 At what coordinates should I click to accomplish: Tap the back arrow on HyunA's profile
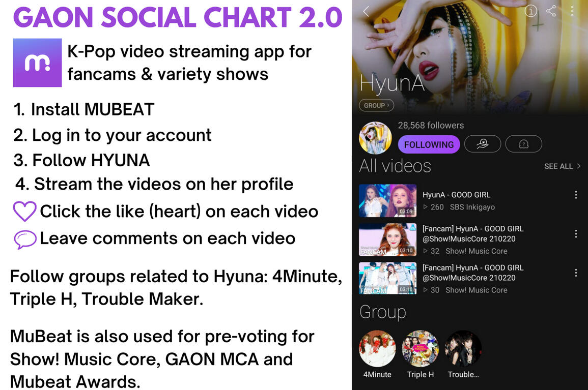(367, 11)
